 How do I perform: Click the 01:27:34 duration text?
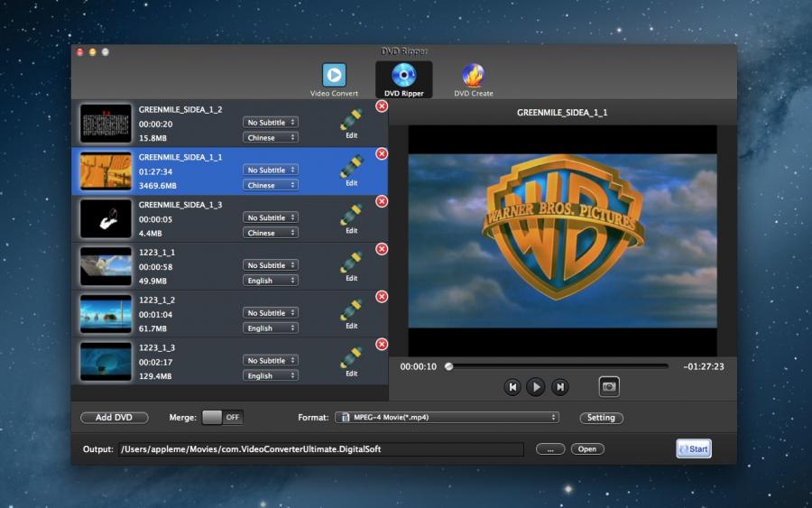click(x=155, y=171)
